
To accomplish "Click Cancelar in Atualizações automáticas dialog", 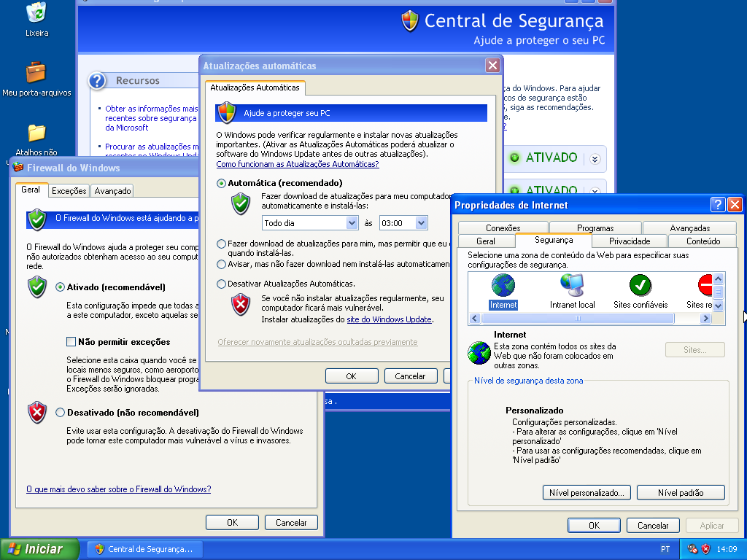I will [x=410, y=376].
